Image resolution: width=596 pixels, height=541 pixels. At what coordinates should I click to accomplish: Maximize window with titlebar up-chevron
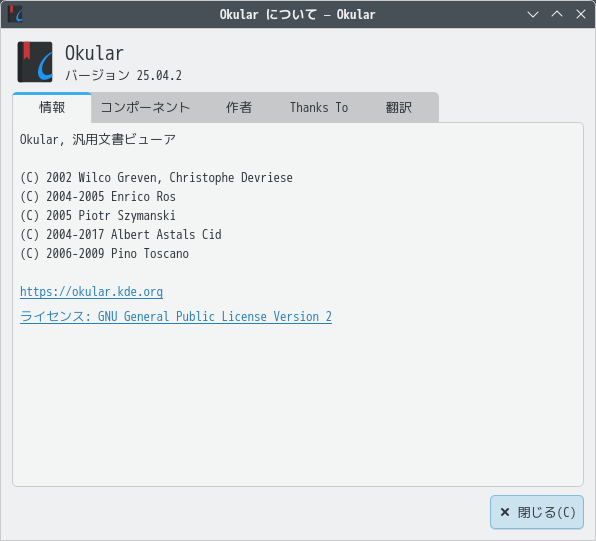(x=557, y=14)
